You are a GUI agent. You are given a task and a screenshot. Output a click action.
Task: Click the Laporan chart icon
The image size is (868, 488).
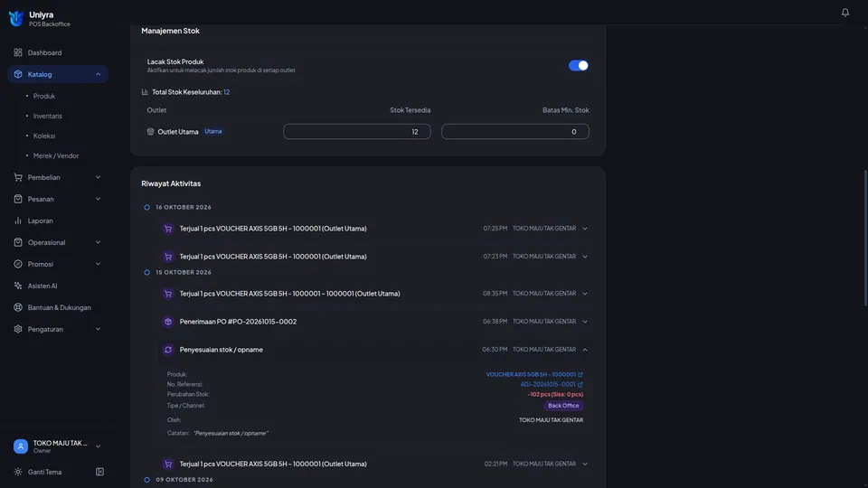18,221
